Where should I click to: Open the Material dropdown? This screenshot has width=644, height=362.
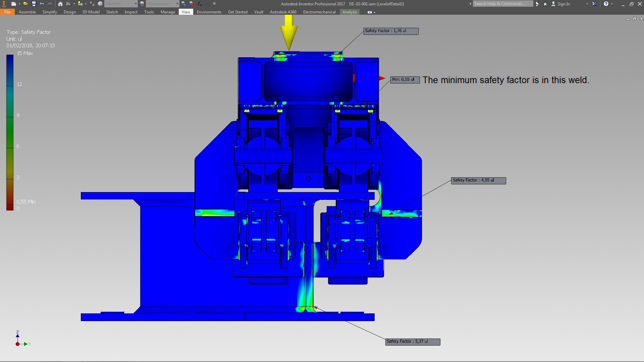(136, 4)
